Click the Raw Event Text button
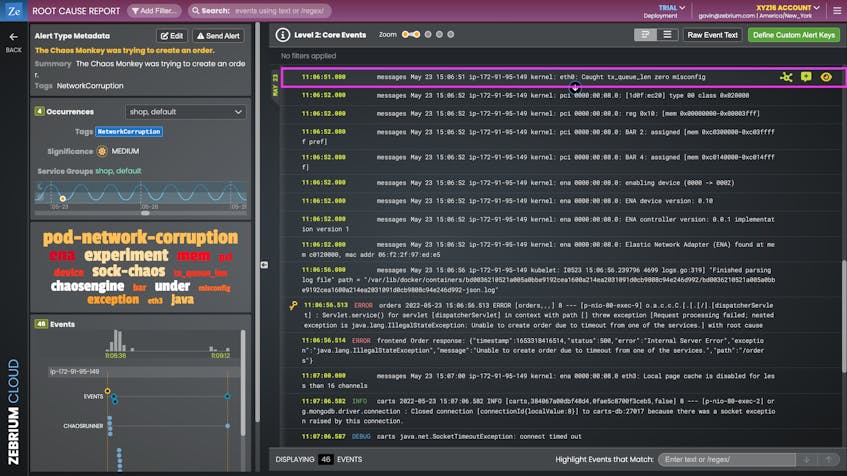Viewport: 847px width, 476px height. click(712, 35)
